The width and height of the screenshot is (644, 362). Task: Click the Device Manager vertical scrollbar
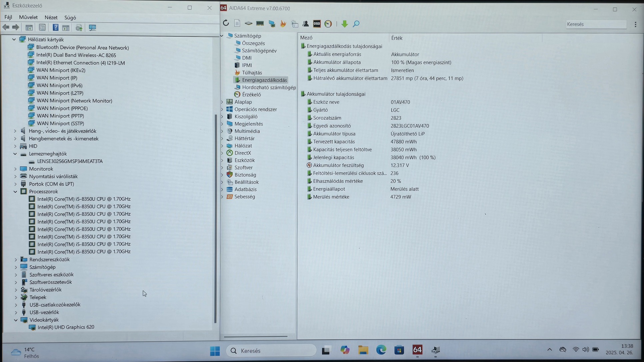click(215, 218)
